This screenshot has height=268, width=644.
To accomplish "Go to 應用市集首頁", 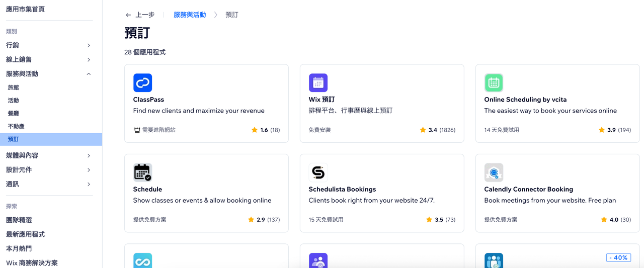I will (x=25, y=10).
